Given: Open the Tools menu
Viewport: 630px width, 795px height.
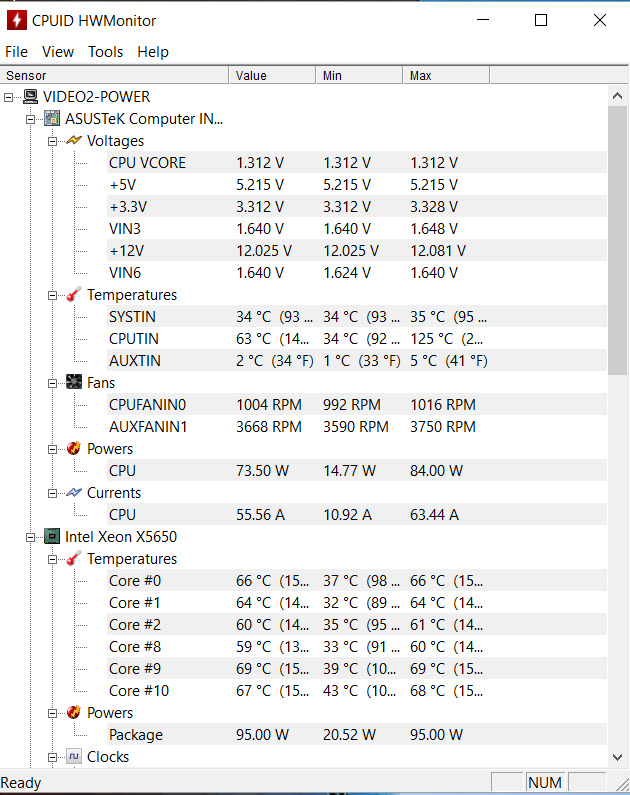Looking at the screenshot, I should pyautogui.click(x=105, y=52).
